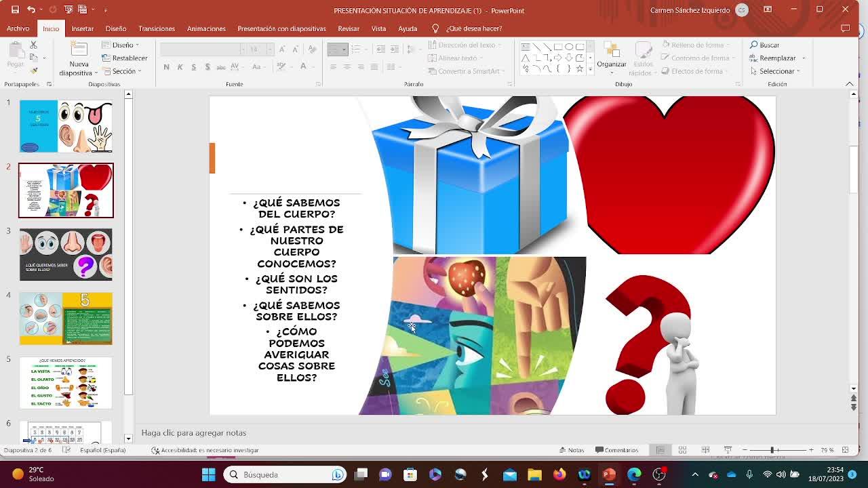Viewport: 868px width, 488px height.
Task: Click the zoom slider handle
Action: [772, 450]
